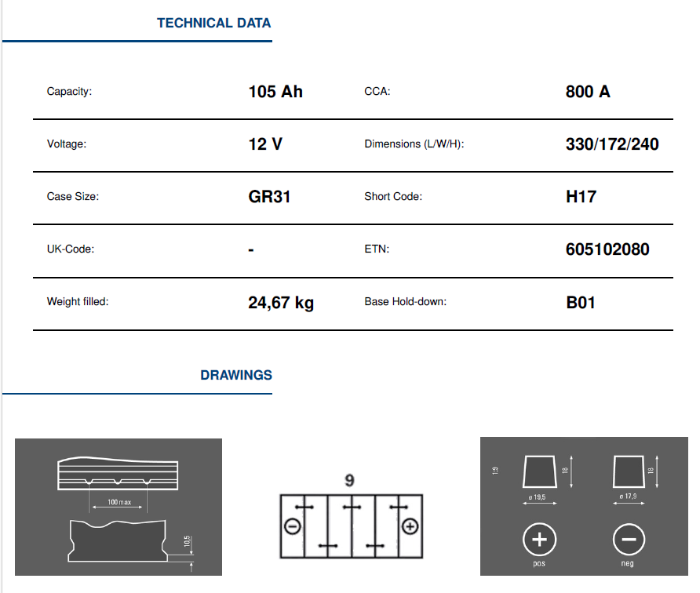Select the TECHNICAL DATA section heading
Screen dimensions: 700x593
(x=213, y=23)
